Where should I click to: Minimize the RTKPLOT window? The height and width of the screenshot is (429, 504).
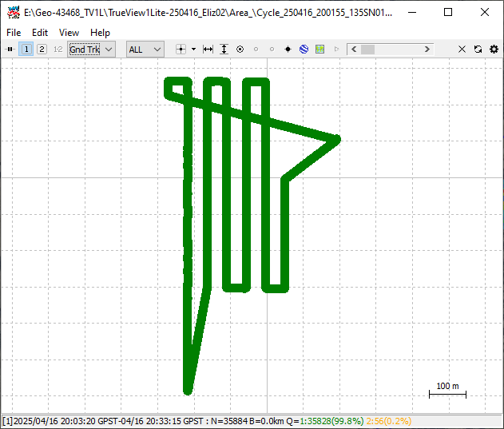click(412, 13)
